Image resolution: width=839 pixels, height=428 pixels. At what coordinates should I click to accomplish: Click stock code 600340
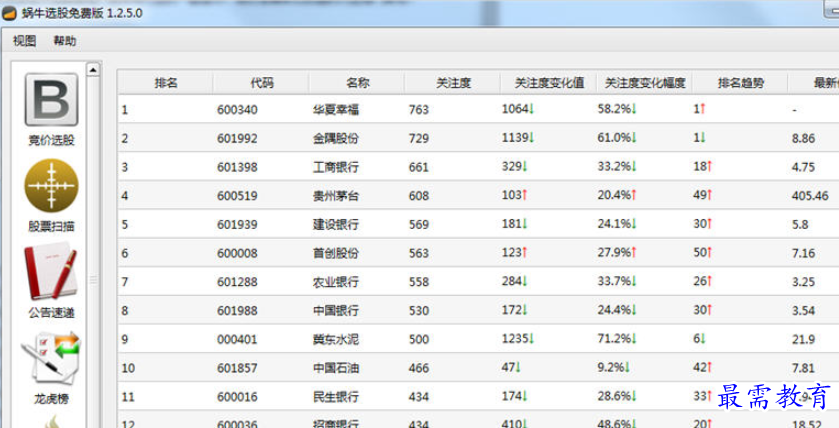(237, 110)
